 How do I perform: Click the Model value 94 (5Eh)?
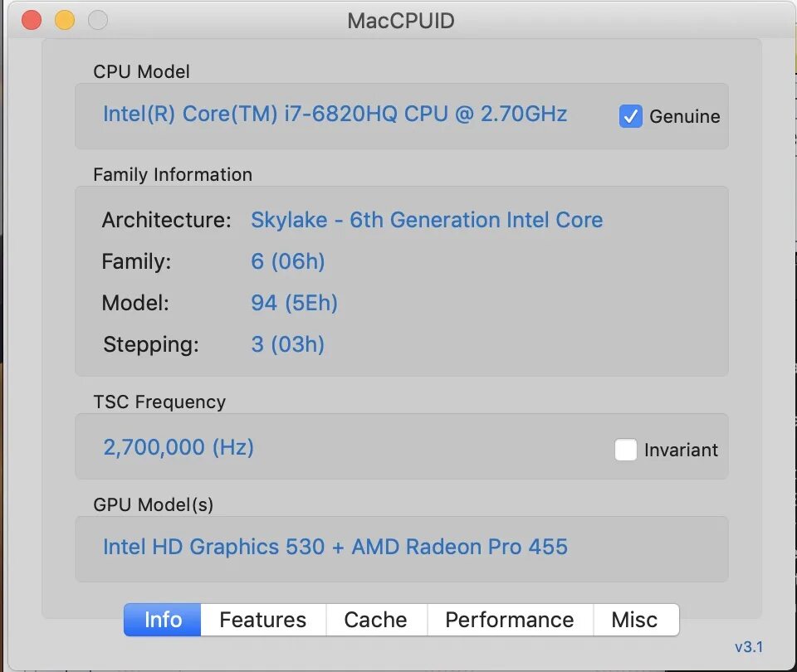point(294,304)
